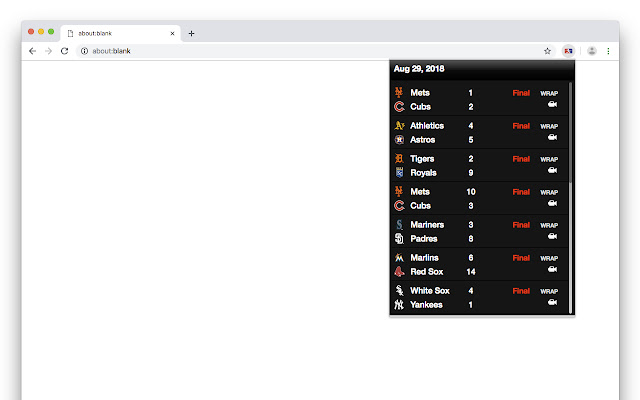The width and height of the screenshot is (640, 400).
Task: Open WRAP for Athletics vs Astros game
Action: 549,127
